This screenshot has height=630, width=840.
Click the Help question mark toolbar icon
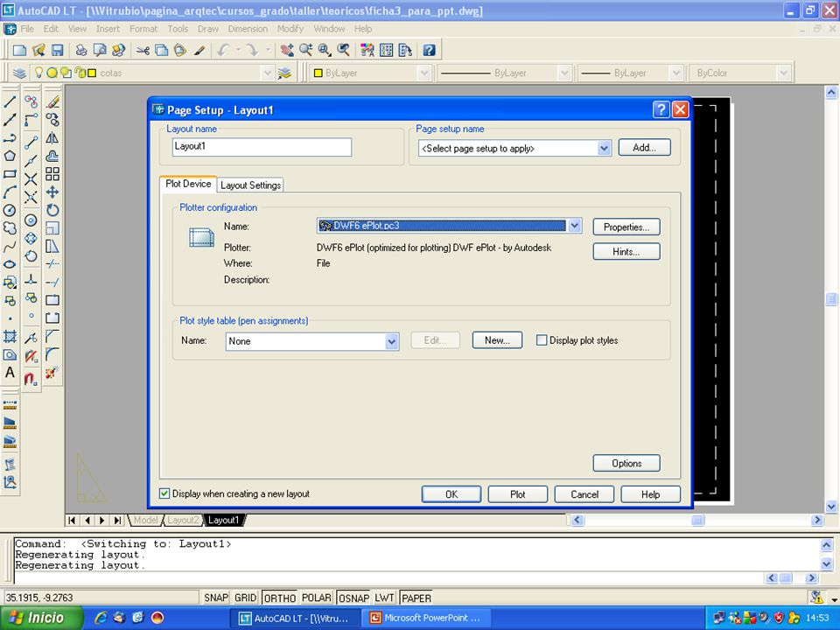pyautogui.click(x=429, y=51)
